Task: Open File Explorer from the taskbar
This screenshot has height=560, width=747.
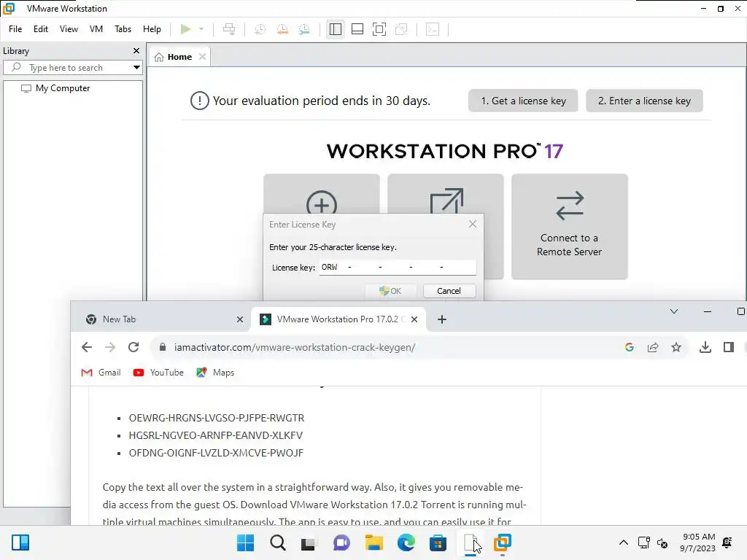Action: point(374,542)
